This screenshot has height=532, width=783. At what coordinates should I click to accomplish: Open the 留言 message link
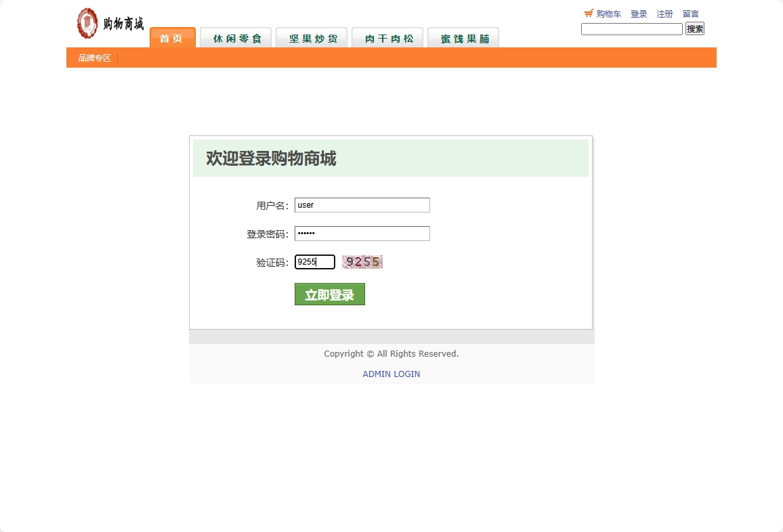[690, 14]
